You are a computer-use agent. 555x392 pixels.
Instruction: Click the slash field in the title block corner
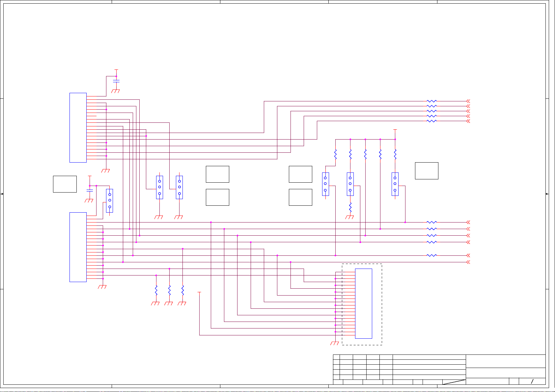532,381
